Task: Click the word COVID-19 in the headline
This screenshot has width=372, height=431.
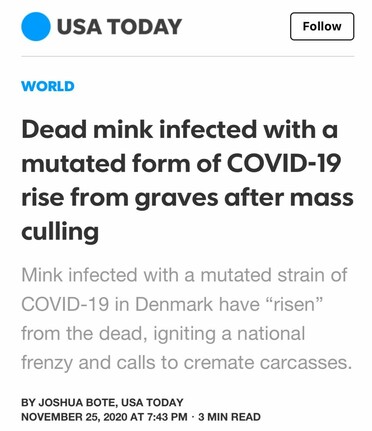Action: [284, 163]
